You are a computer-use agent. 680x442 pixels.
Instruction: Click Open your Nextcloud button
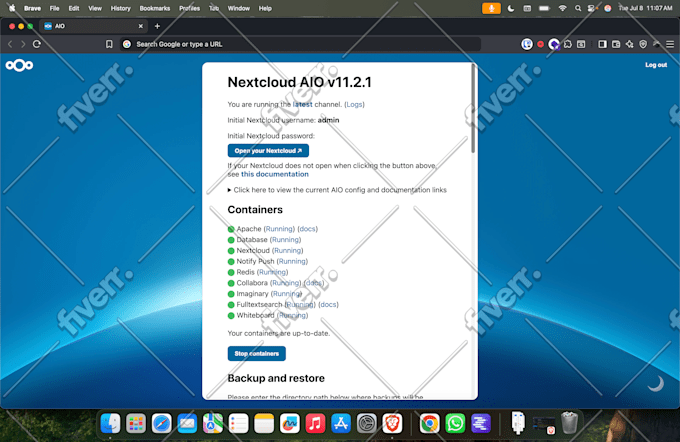tap(268, 151)
